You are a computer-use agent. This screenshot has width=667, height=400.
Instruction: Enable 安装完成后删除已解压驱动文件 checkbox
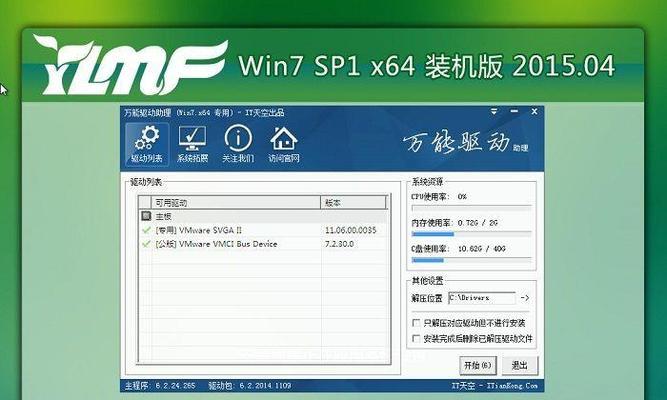pyautogui.click(x=416, y=339)
